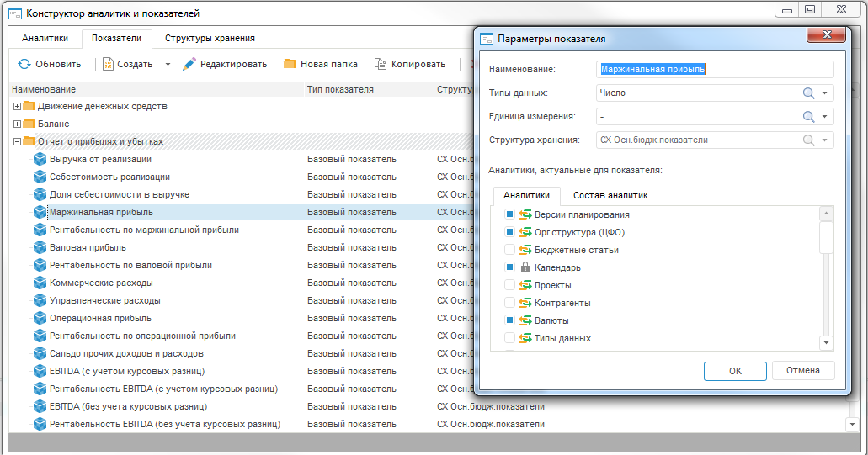Click the New folder (Новая папка) icon
Image resolution: width=868 pixels, height=455 pixels.
[x=290, y=64]
